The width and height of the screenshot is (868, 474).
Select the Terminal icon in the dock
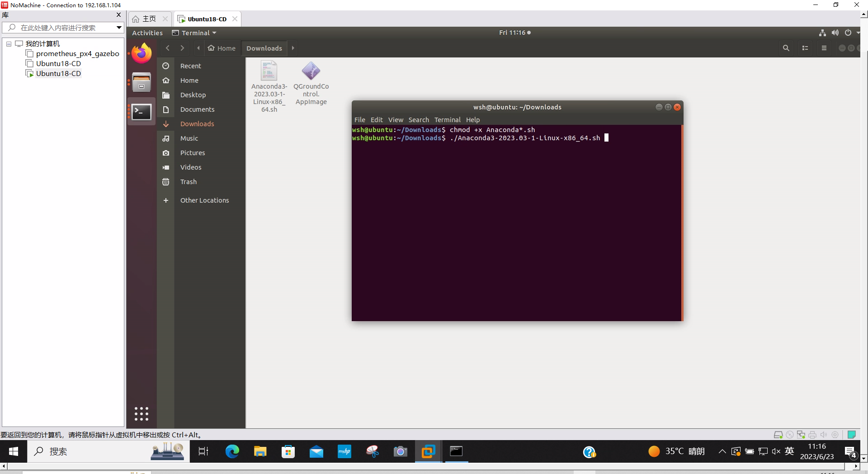pyautogui.click(x=142, y=112)
